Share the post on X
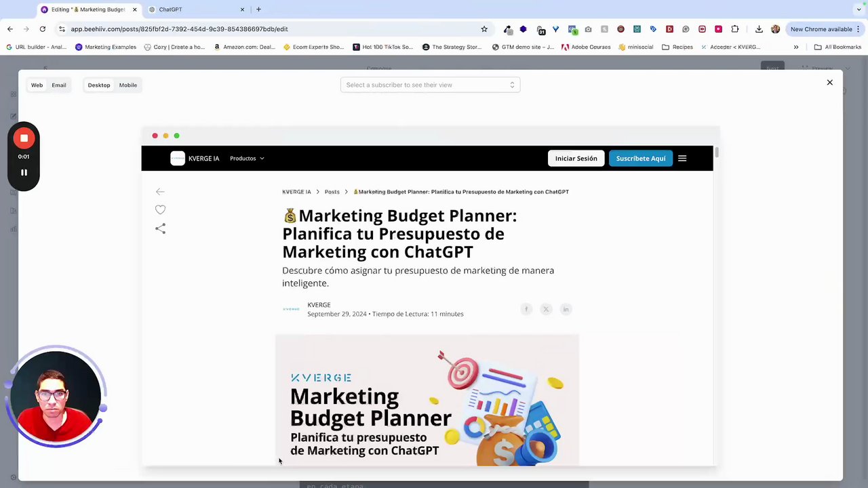This screenshot has height=488, width=868. [546, 309]
